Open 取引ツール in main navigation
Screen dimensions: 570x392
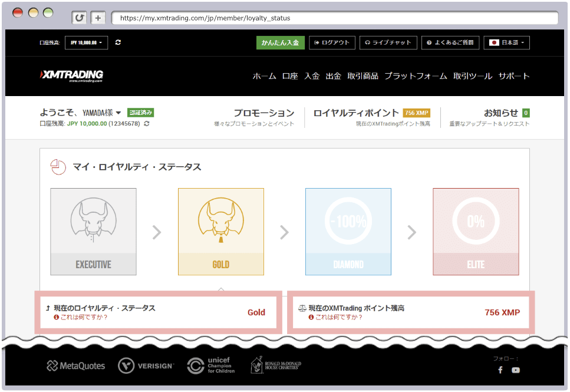pos(473,76)
